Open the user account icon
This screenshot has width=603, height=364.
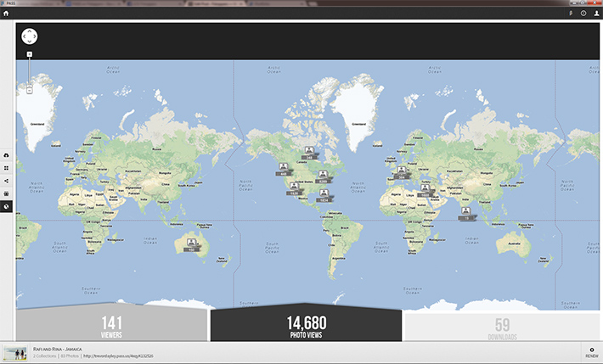596,14
